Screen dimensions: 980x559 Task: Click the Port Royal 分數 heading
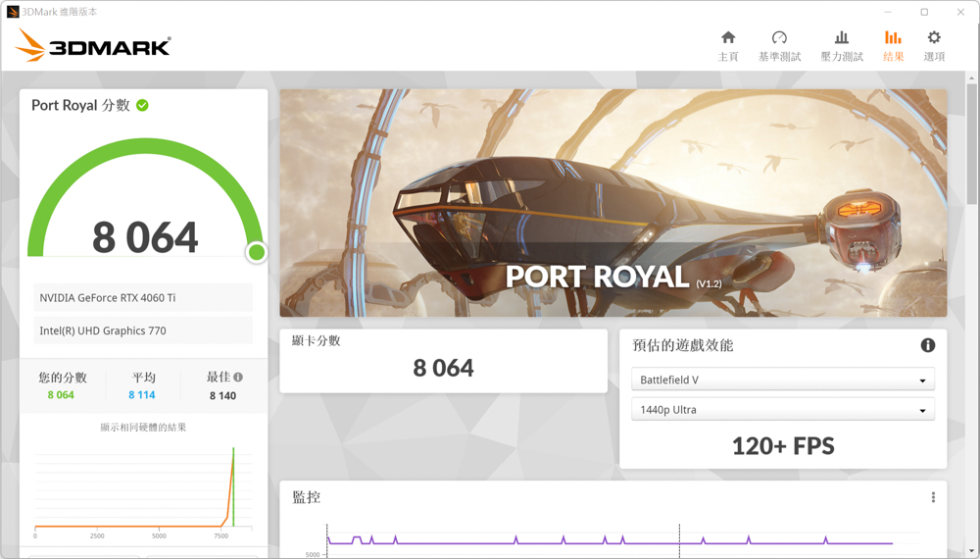click(80, 105)
